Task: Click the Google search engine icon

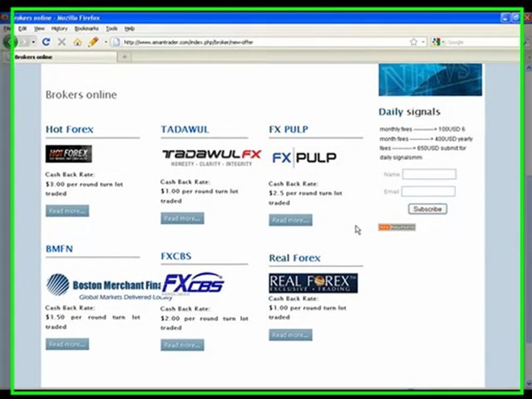Action: pos(436,42)
